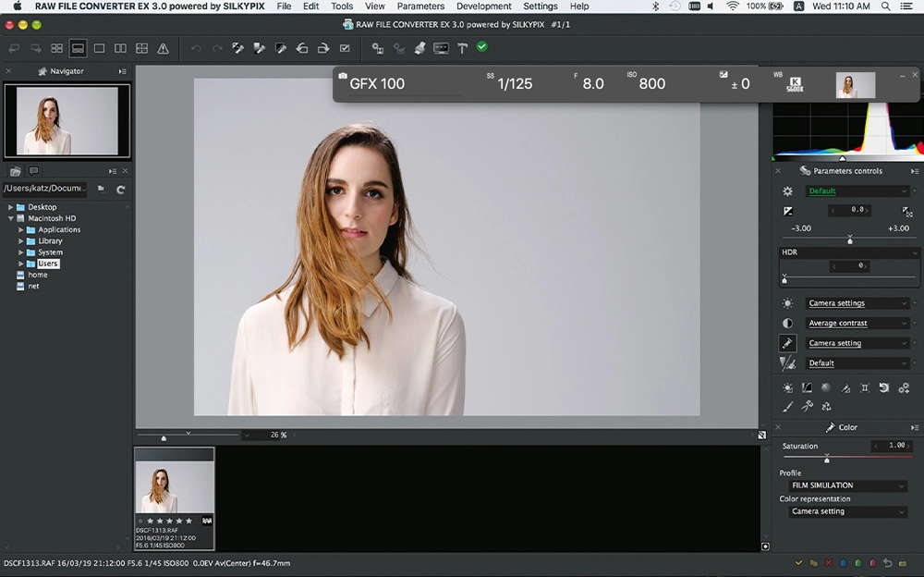Open the FILM SIMULATION profile dropdown

click(847, 485)
